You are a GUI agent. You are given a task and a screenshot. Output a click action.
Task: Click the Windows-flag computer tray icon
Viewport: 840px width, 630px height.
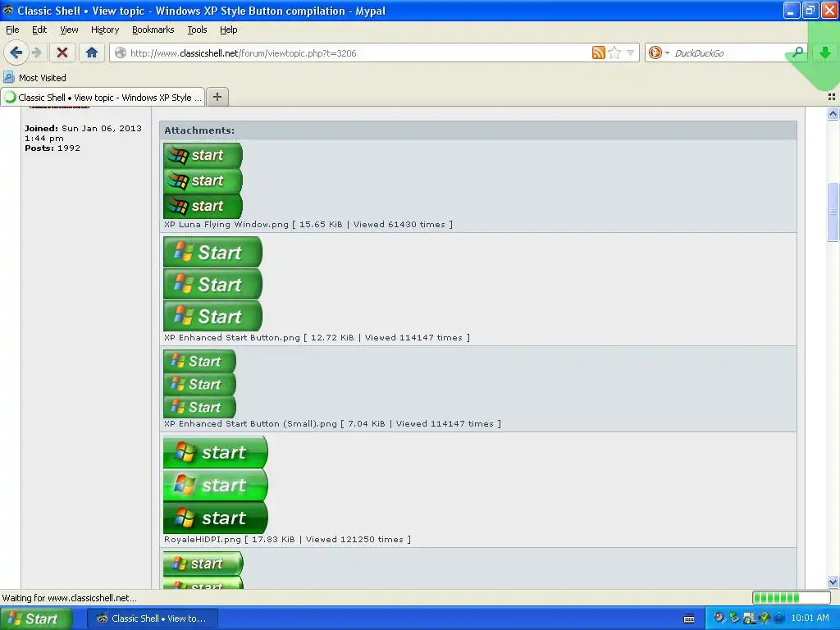click(x=750, y=619)
